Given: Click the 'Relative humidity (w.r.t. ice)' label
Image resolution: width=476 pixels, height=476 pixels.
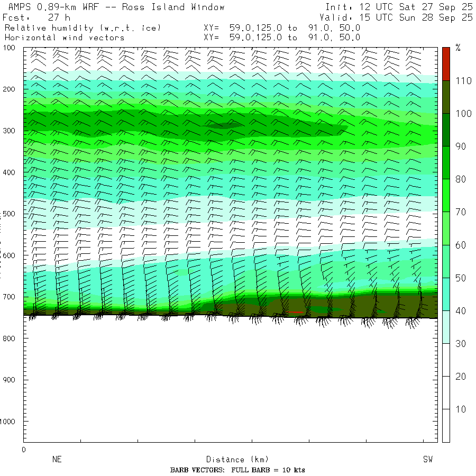Looking at the screenshot, I should coord(83,28).
